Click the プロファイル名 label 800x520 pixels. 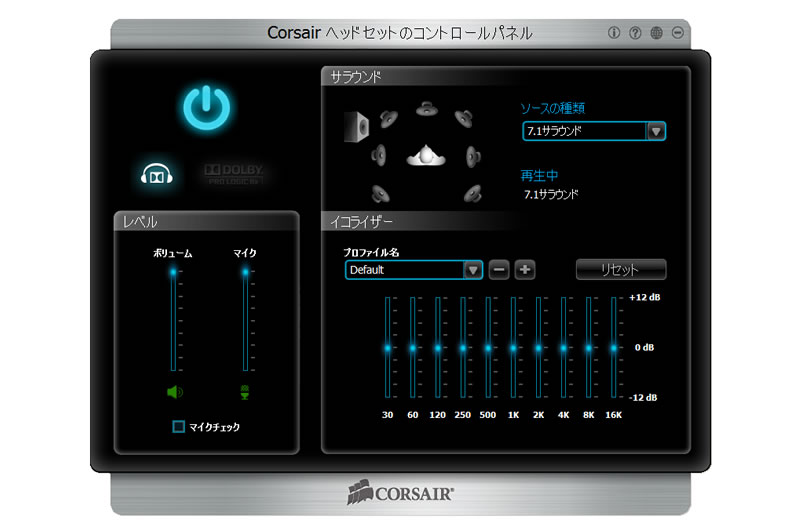(x=371, y=252)
